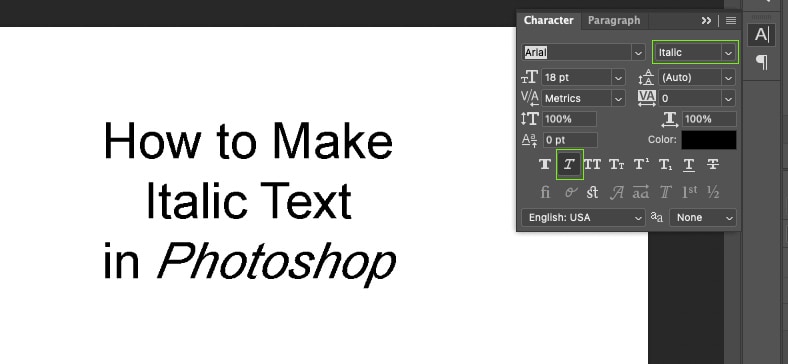This screenshot has height=364, width=788.
Task: Toggle the Superscript button
Action: click(x=641, y=164)
